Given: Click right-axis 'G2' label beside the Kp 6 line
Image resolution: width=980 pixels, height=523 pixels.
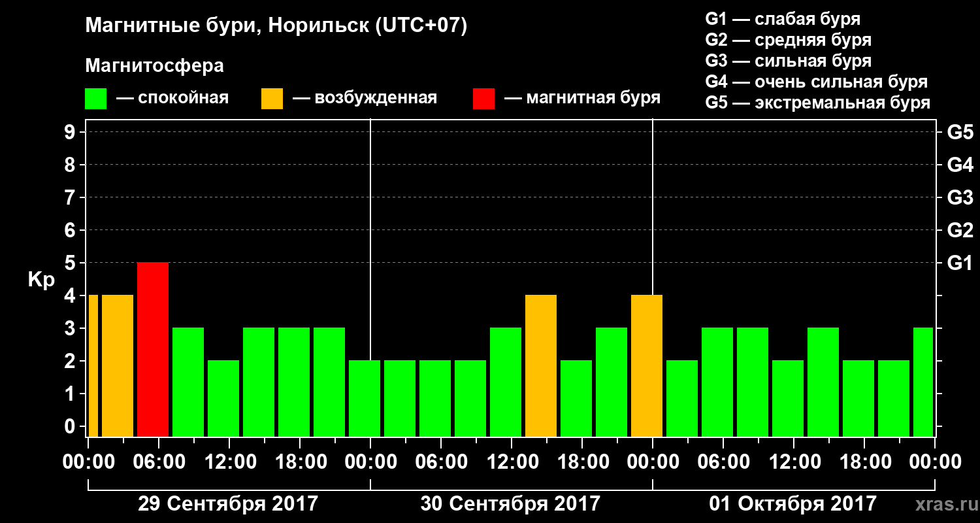Looking at the screenshot, I should 960,230.
